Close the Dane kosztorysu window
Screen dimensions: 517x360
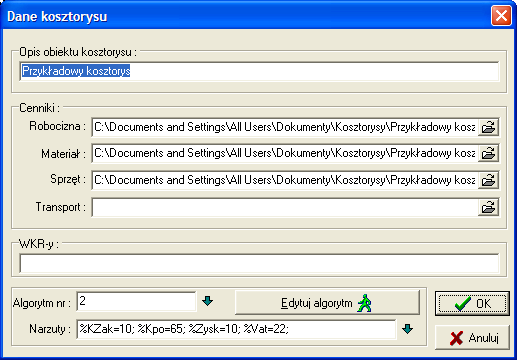click(501, 16)
